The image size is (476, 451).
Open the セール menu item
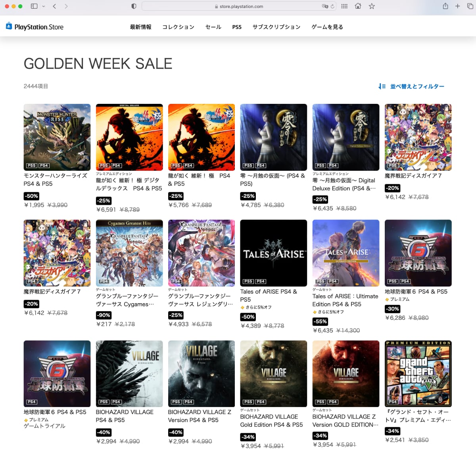pyautogui.click(x=213, y=27)
